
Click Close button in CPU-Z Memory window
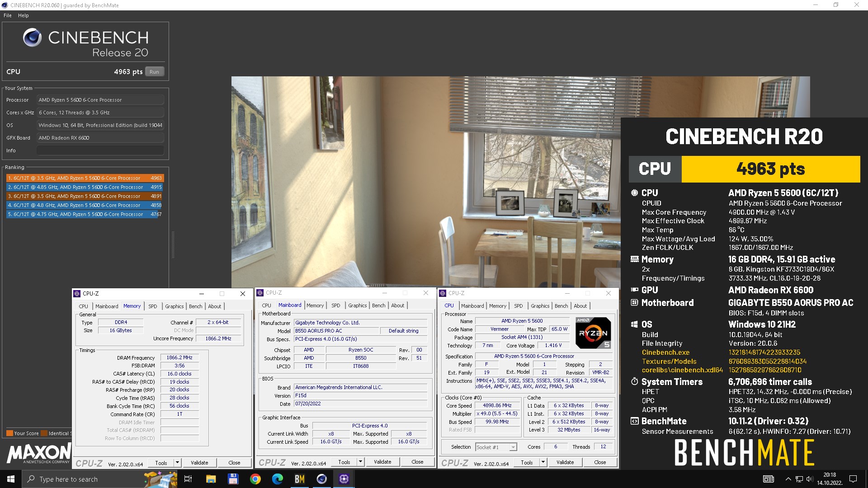234,463
